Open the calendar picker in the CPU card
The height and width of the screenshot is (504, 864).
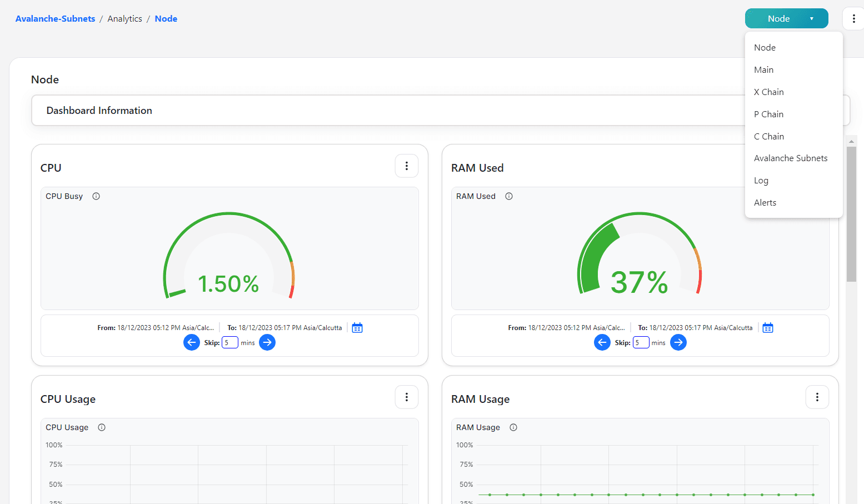tap(357, 328)
